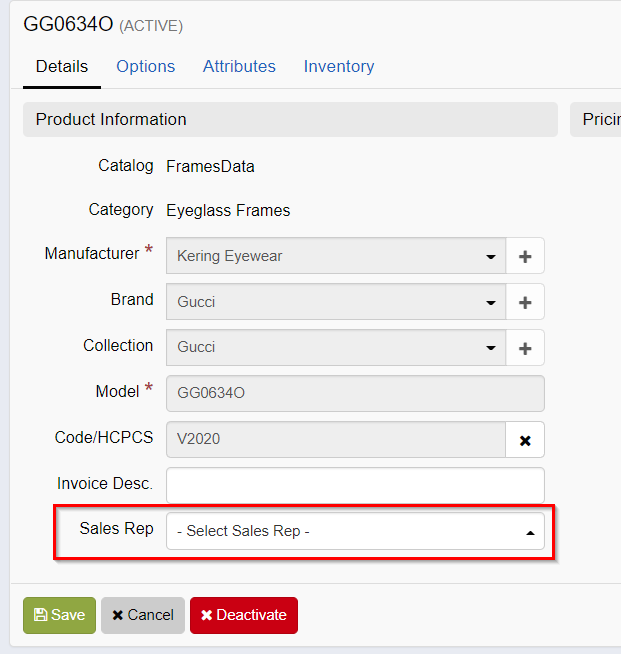The height and width of the screenshot is (654, 621).
Task: Click the Product Information section header
Action: click(x=290, y=120)
